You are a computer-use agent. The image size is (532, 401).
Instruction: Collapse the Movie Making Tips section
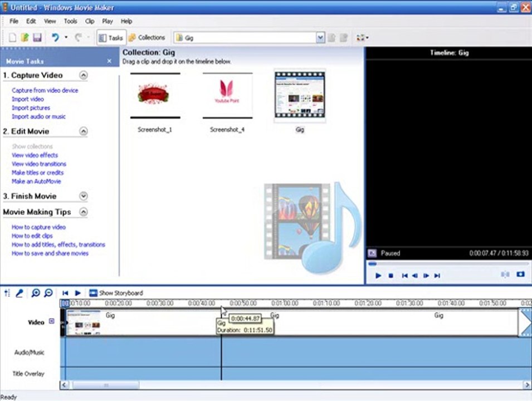(84, 212)
